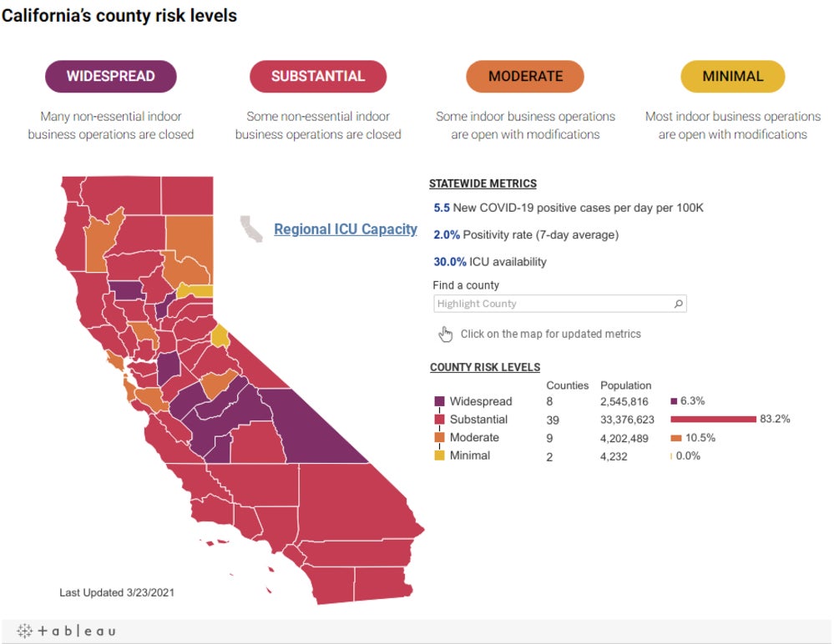Click the Tableau logo in the footer
This screenshot has width=834, height=644.
pyautogui.click(x=67, y=631)
